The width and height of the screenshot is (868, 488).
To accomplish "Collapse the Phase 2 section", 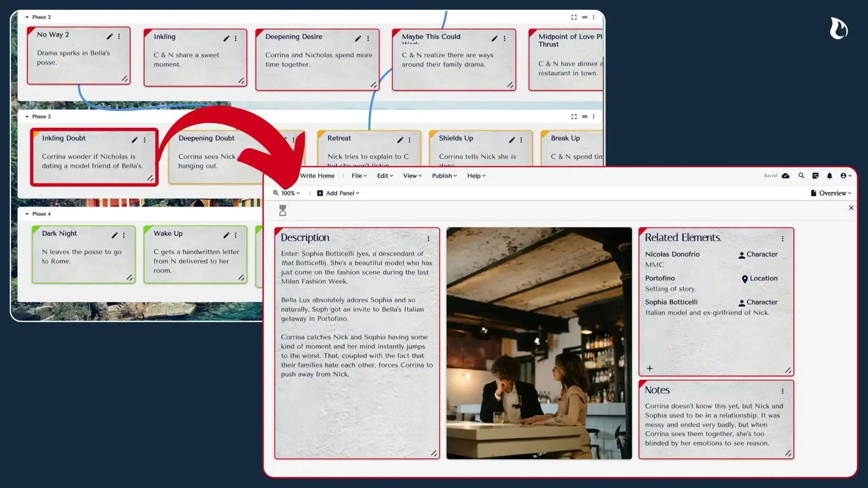I will pyautogui.click(x=27, y=17).
